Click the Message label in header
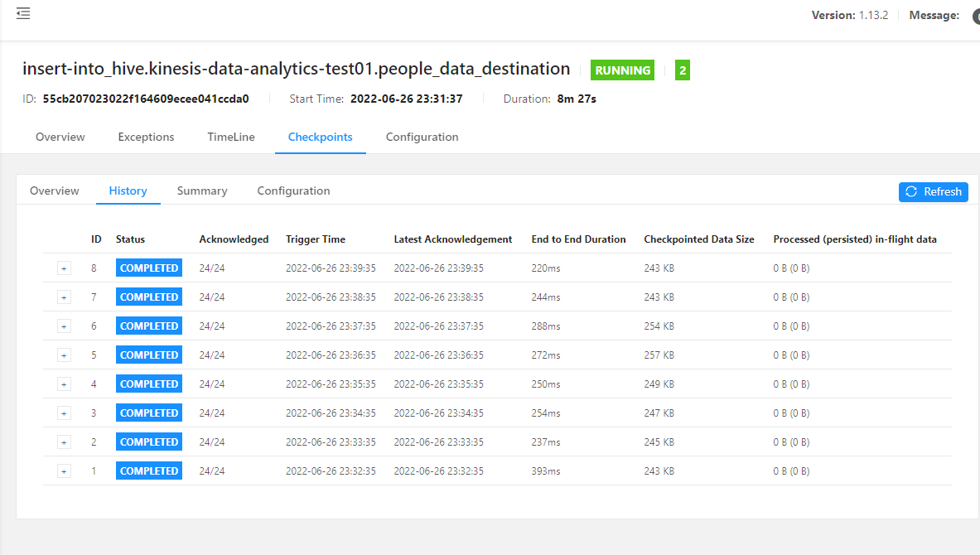Image resolution: width=980 pixels, height=555 pixels. (934, 15)
